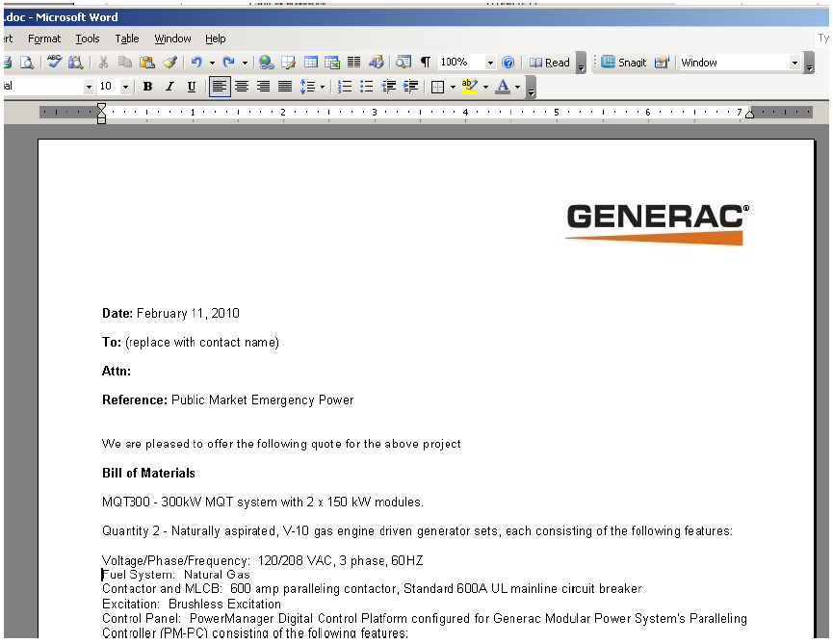This screenshot has width=833, height=644.
Task: Toggle Justify paragraph alignment
Action: tap(285, 86)
